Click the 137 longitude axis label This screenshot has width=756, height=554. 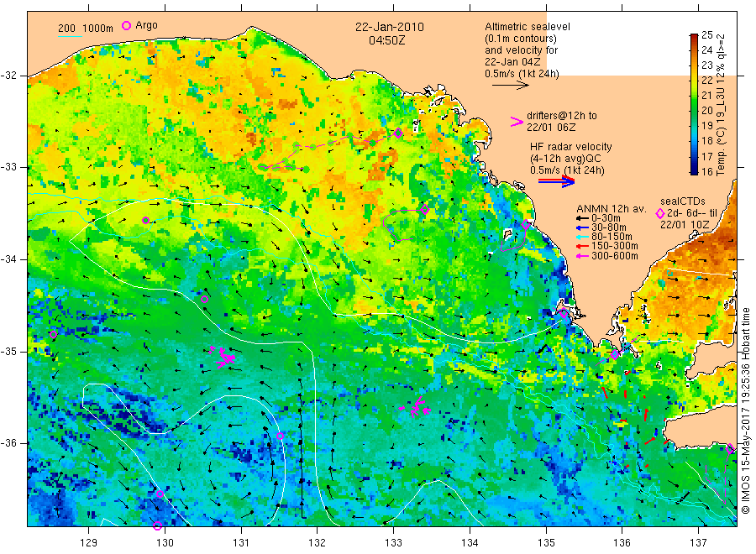pyautogui.click(x=698, y=543)
